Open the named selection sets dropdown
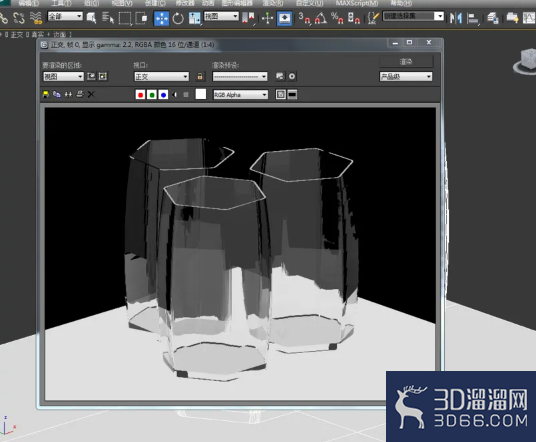The width and height of the screenshot is (536, 442). (x=413, y=16)
